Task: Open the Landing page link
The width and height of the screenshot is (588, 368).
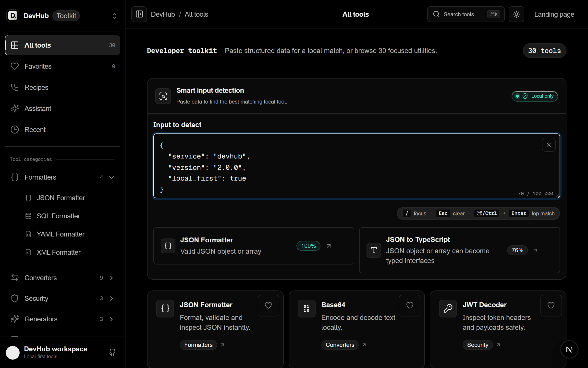Action: pos(554,14)
